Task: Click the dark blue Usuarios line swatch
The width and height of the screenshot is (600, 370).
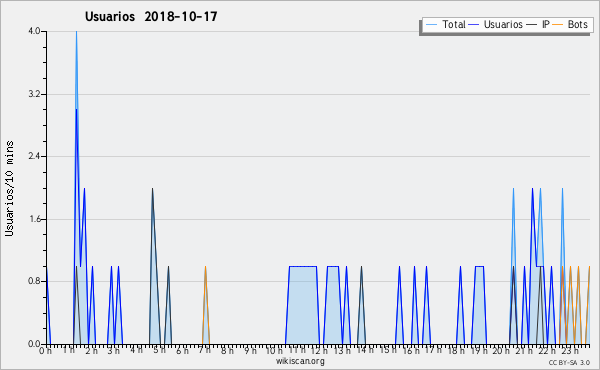Action: [474, 25]
